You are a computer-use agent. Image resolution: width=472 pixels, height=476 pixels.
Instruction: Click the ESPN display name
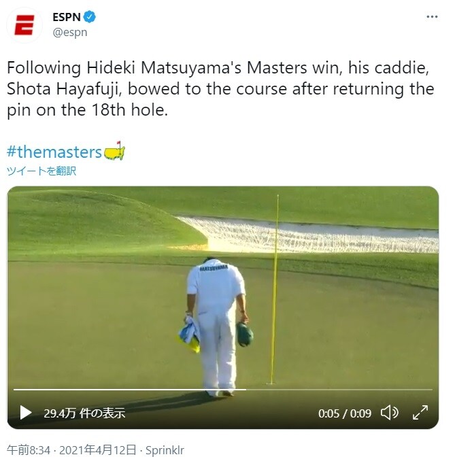[66, 16]
